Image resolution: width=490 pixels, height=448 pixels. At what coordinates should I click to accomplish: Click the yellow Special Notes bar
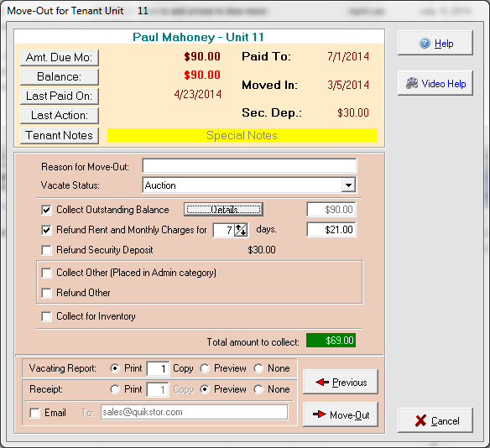(x=242, y=136)
